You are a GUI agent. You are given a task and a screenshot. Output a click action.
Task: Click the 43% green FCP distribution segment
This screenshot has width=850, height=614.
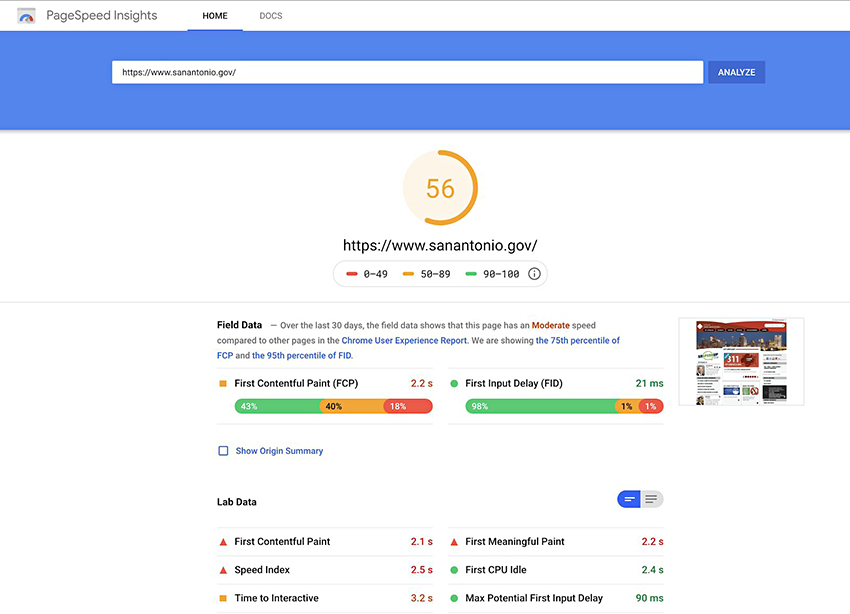coord(278,406)
